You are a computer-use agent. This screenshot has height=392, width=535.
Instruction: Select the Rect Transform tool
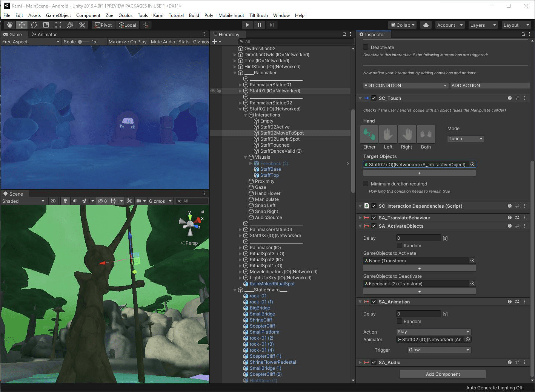58,25
